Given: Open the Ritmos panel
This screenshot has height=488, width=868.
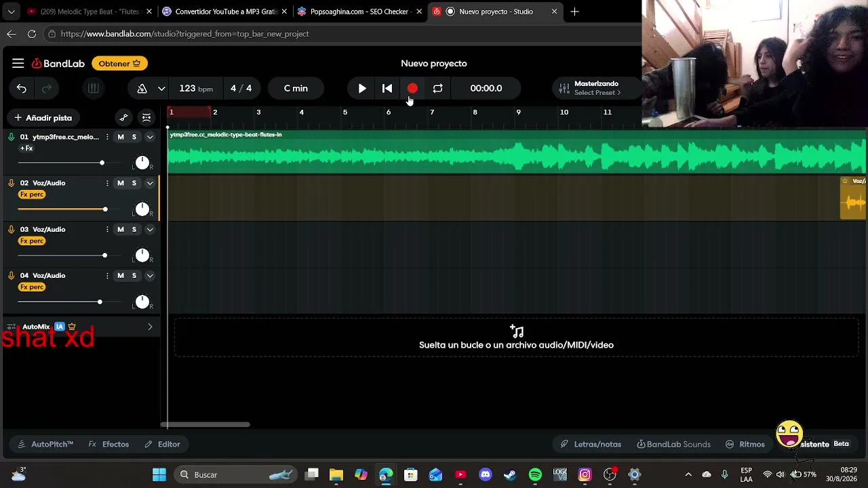Looking at the screenshot, I should 745,444.
